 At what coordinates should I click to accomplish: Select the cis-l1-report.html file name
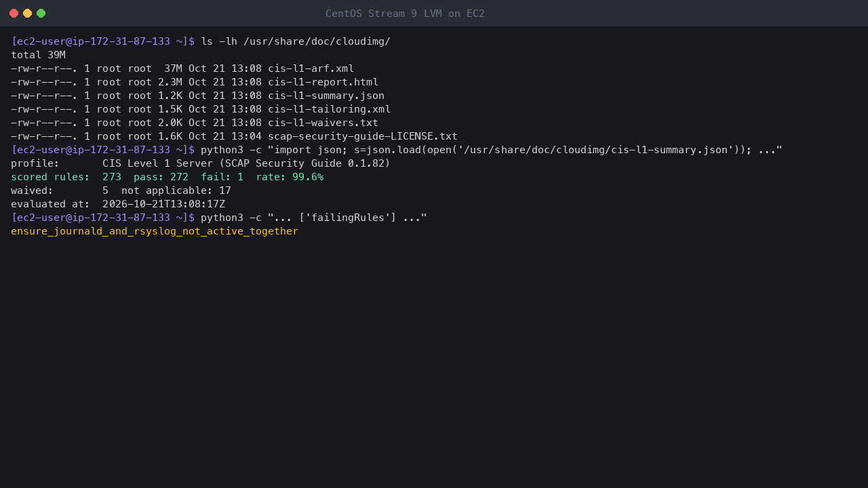tap(323, 82)
